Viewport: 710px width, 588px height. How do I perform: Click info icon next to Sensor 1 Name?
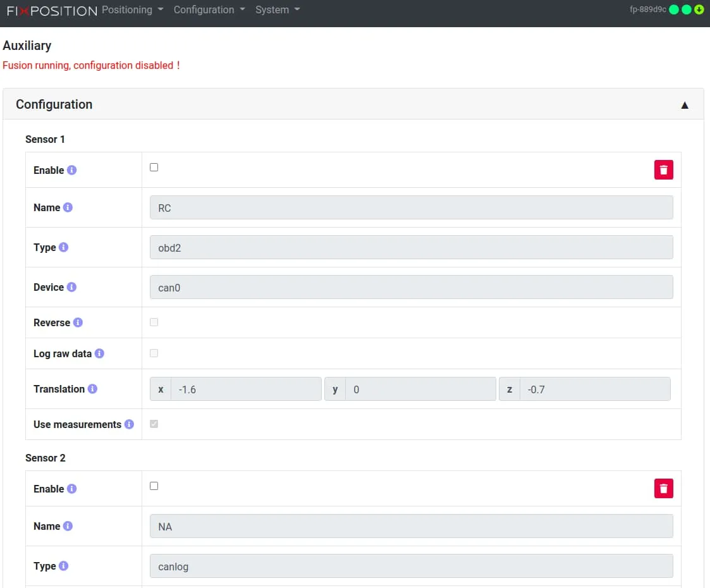(x=68, y=207)
